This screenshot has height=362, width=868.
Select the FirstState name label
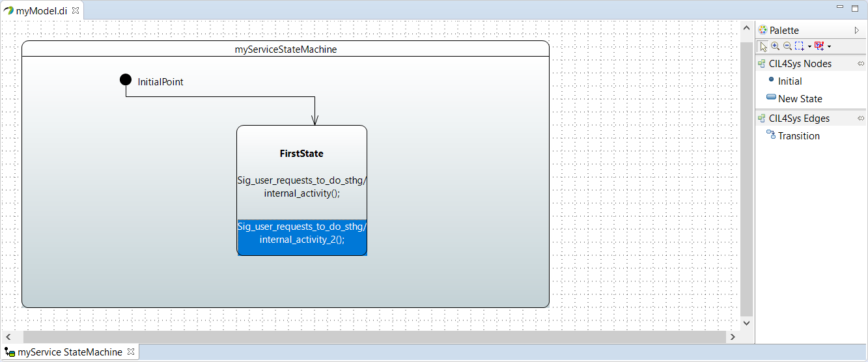[301, 154]
